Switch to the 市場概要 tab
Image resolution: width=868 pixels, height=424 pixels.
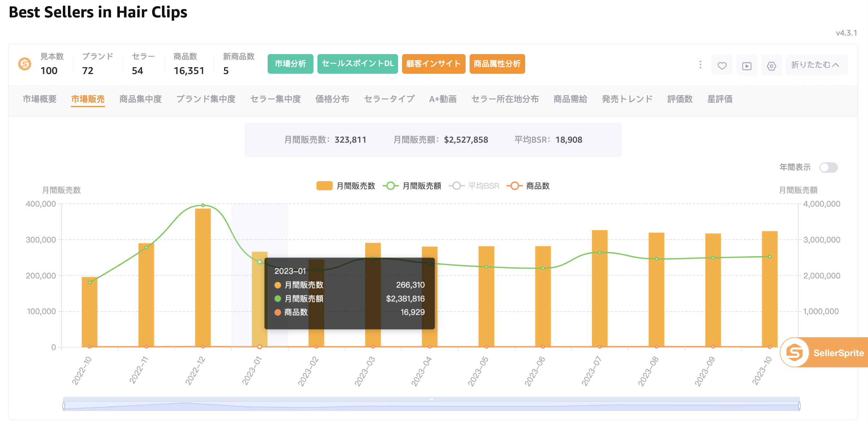click(40, 99)
